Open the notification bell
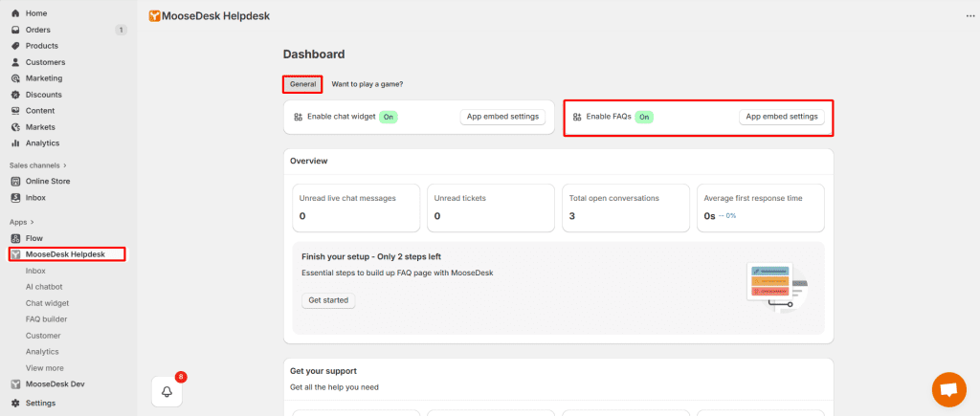This screenshot has height=416, width=980. pos(167,392)
